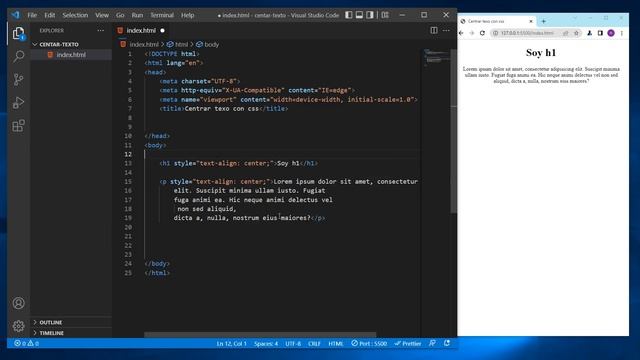Viewport: 640px width, 360px height.
Task: Open the browser profile avatar
Action: pos(611,33)
